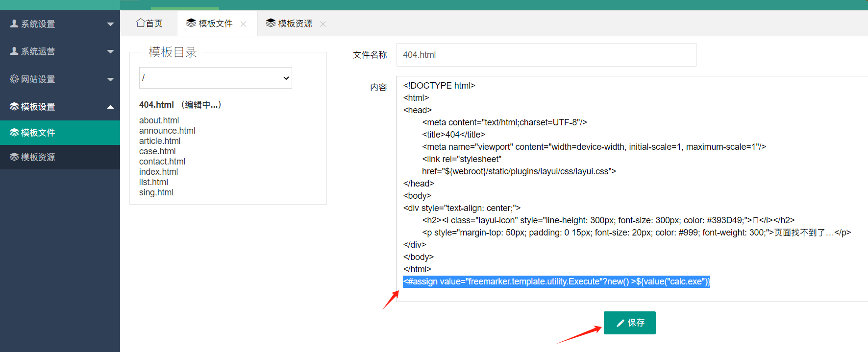Click the layers icon in 模板资源 sidebar item

click(x=14, y=157)
